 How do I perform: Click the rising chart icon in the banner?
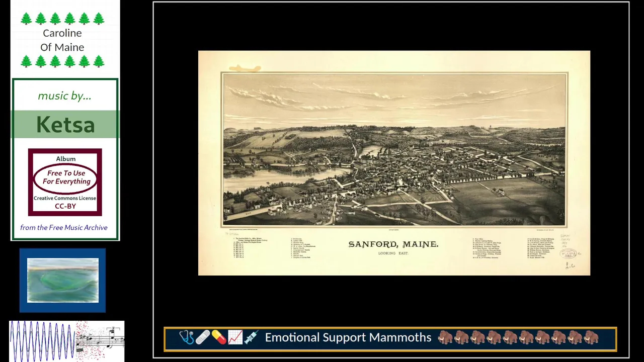pos(235,337)
